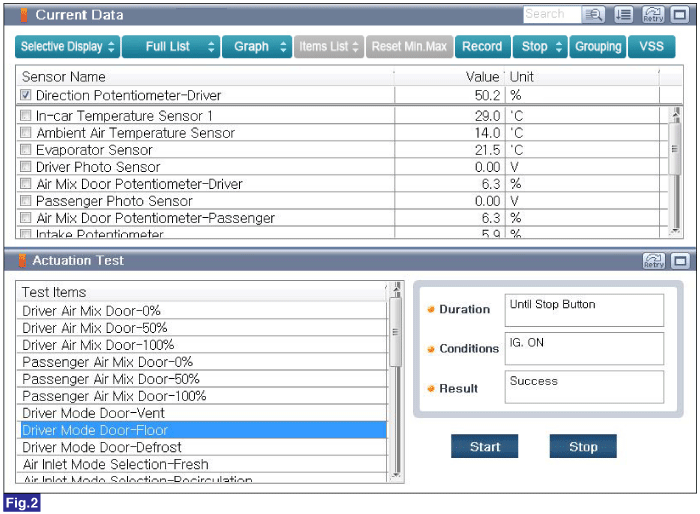Image resolution: width=700 pixels, height=514 pixels.
Task: Open the Selective Display dropdown
Action: click(67, 47)
